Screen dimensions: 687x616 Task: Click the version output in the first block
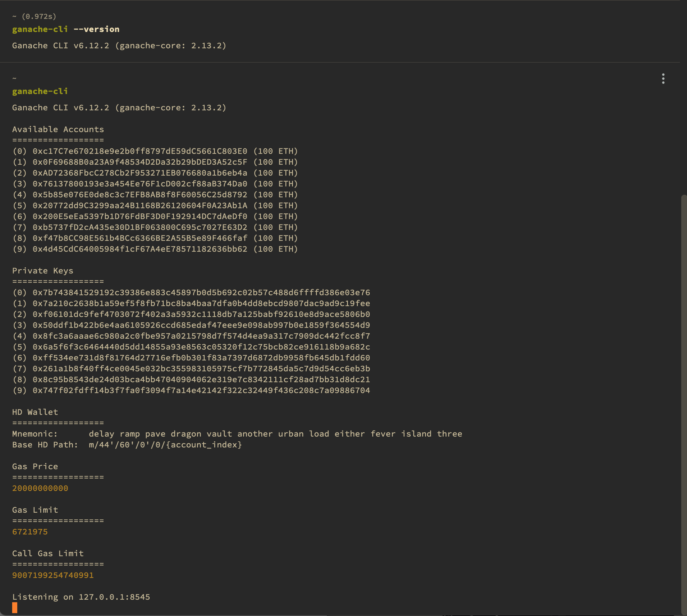(119, 46)
